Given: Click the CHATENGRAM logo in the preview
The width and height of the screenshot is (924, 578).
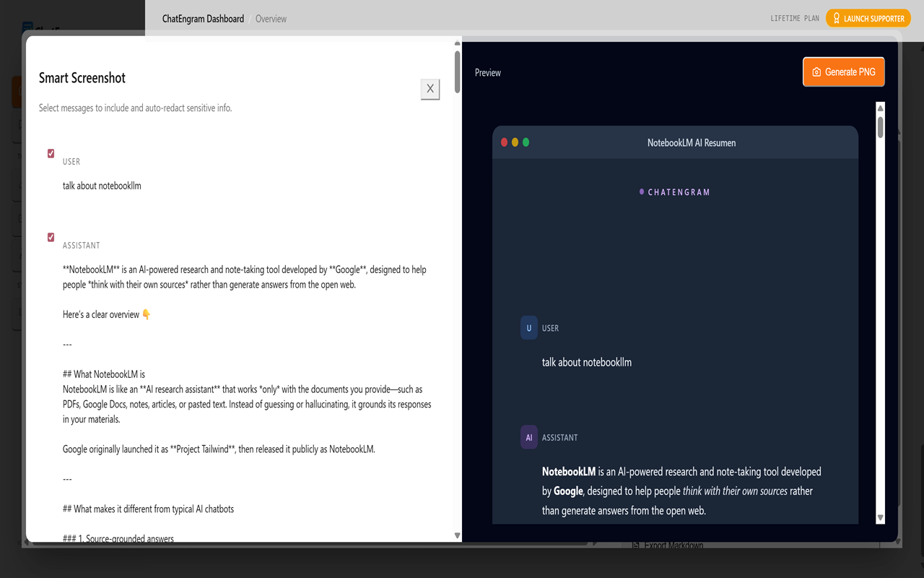Looking at the screenshot, I should coord(674,191).
